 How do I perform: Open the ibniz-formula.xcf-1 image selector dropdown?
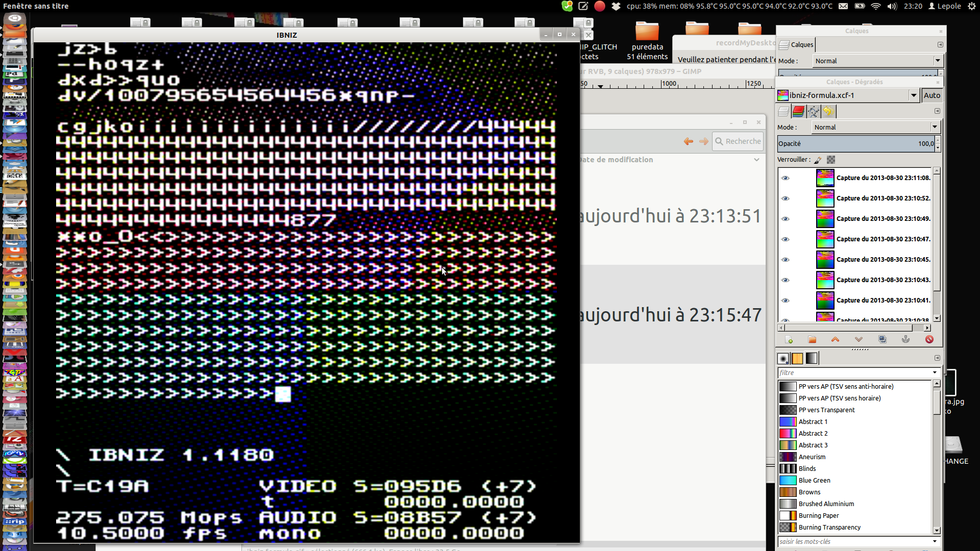pyautogui.click(x=913, y=95)
